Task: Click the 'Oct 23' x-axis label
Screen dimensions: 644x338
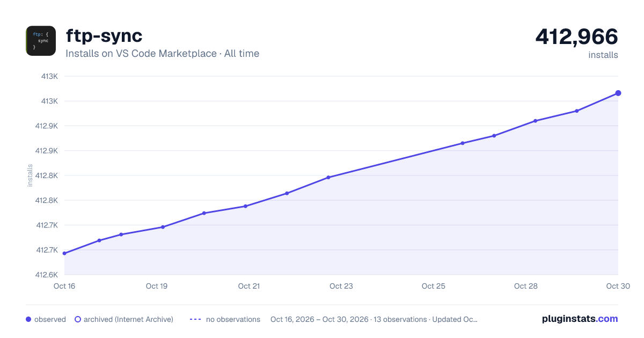Action: [x=341, y=286]
